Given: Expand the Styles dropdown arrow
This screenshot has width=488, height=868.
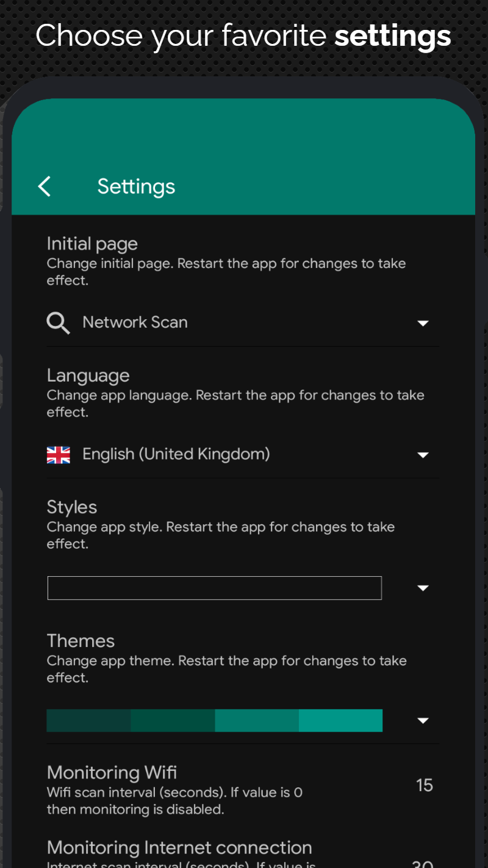Looking at the screenshot, I should [x=423, y=588].
